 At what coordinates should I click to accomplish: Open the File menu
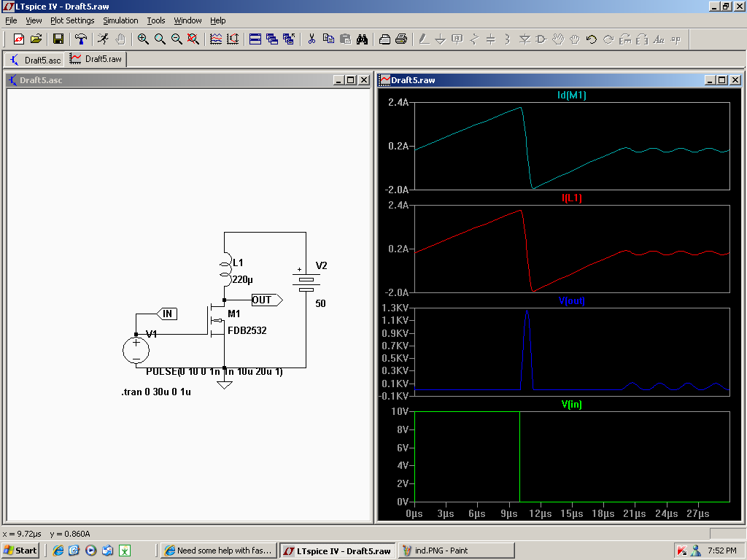click(x=11, y=20)
